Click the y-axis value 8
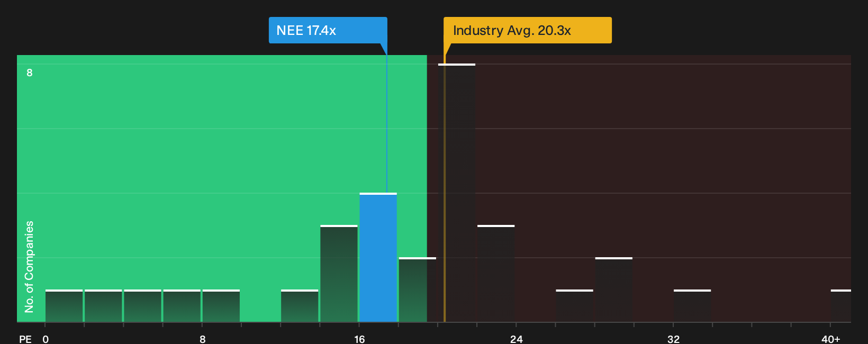 [x=30, y=73]
